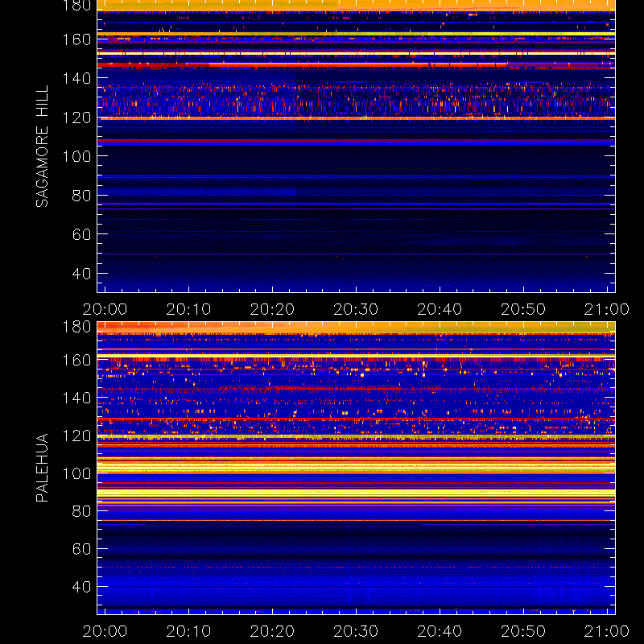The image size is (644, 644).
Task: Choose the 20:20 time label of Palehua plot
Action: coord(272,631)
